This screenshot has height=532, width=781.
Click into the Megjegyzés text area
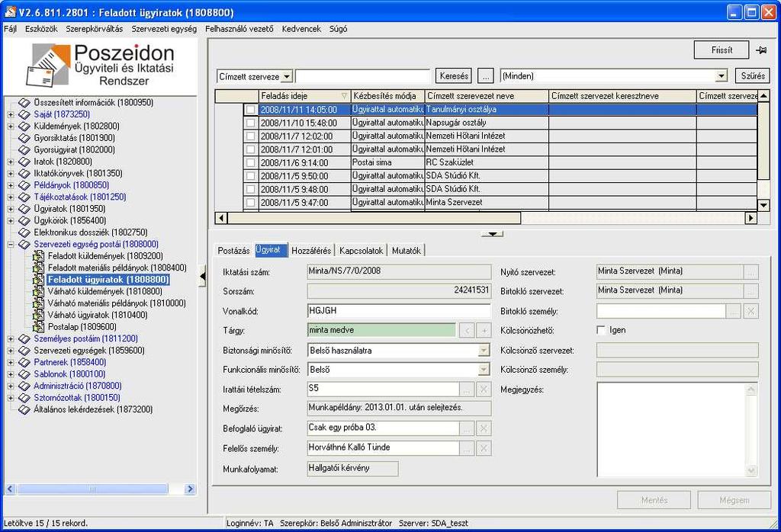pyautogui.click(x=671, y=429)
